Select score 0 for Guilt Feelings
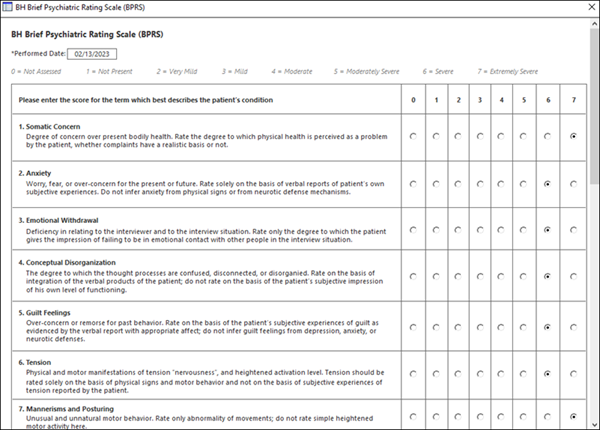This screenshot has height=430, width=600. 414,326
